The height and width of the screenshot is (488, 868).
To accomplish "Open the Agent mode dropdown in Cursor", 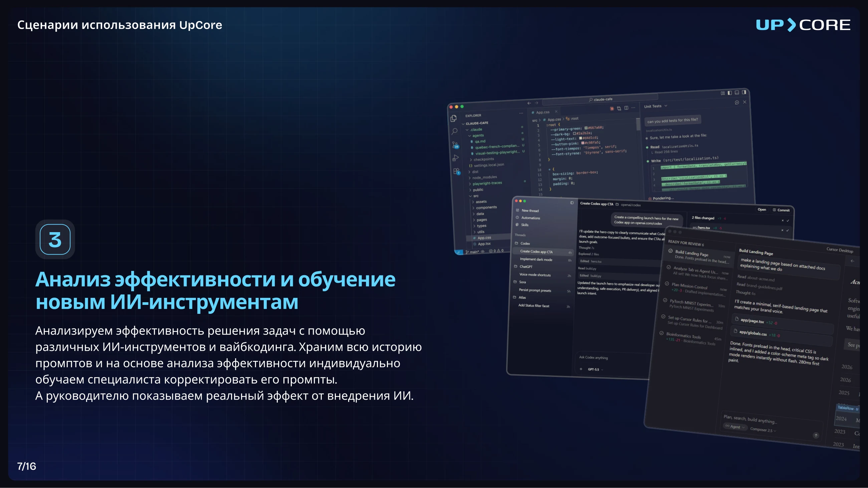I will click(735, 427).
